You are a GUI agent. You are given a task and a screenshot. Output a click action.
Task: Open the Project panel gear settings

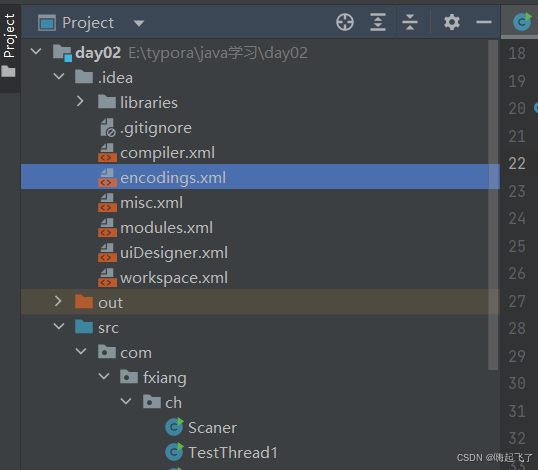[x=452, y=23]
